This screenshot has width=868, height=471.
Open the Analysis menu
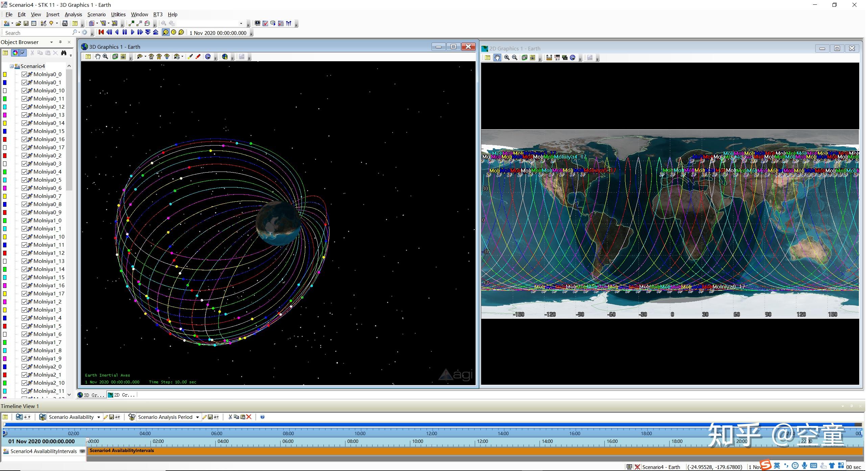(73, 15)
